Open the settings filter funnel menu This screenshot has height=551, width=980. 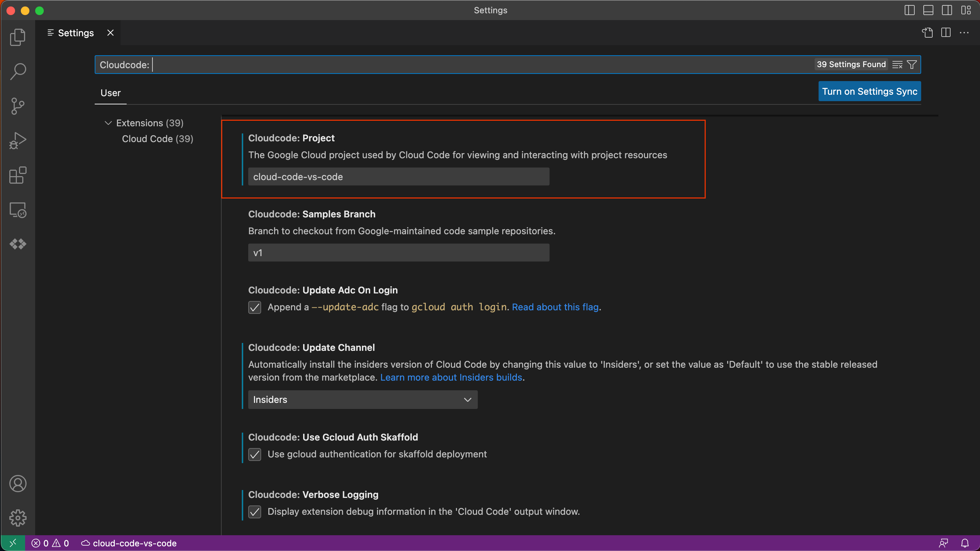coord(912,65)
